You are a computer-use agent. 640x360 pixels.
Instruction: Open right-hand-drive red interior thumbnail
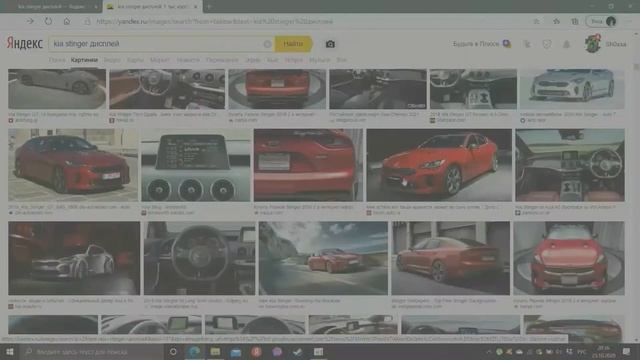pos(570,165)
